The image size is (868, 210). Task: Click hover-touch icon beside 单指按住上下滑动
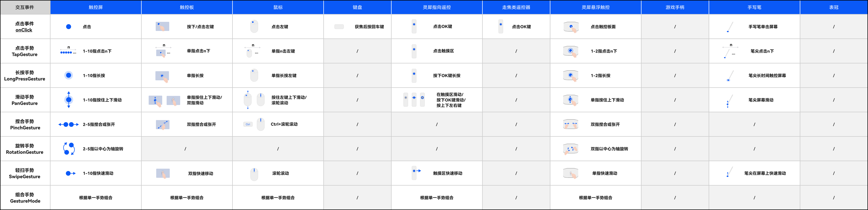[x=571, y=100]
